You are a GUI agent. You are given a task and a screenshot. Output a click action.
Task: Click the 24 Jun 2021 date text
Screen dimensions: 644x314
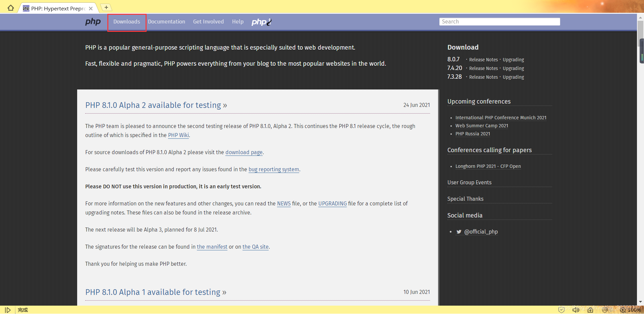click(417, 105)
